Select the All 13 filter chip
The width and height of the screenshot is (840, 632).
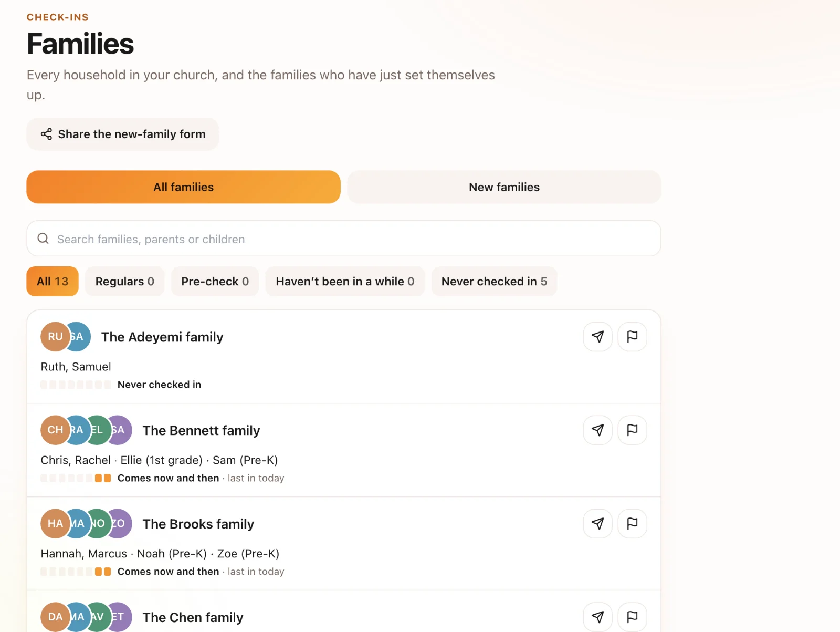[52, 281]
